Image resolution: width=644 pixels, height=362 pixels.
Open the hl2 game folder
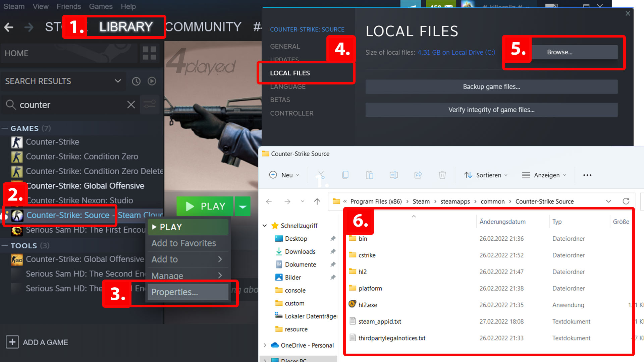click(x=362, y=271)
